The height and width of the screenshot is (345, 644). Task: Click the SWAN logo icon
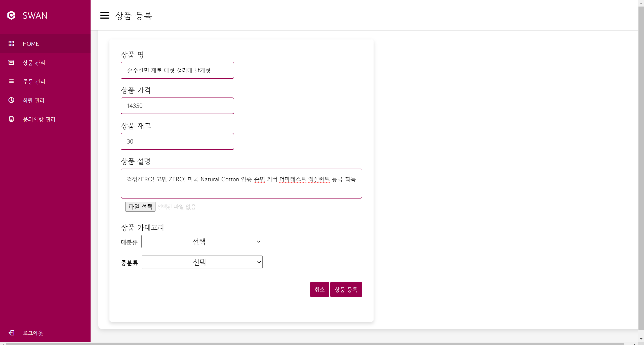point(11,15)
